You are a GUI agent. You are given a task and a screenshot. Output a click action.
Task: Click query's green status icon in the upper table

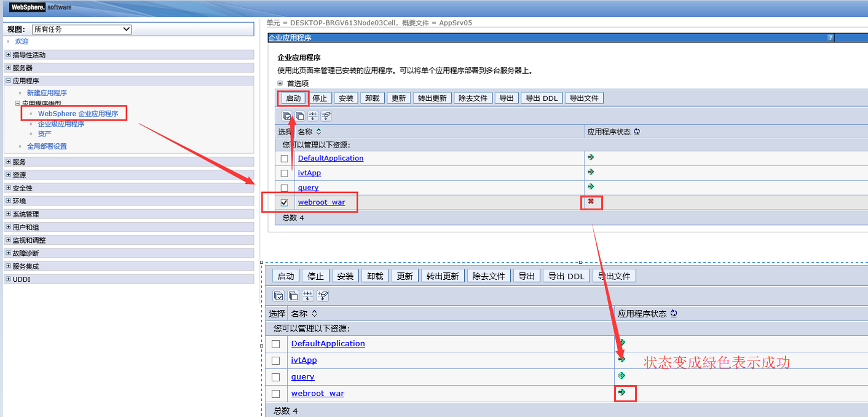[591, 186]
